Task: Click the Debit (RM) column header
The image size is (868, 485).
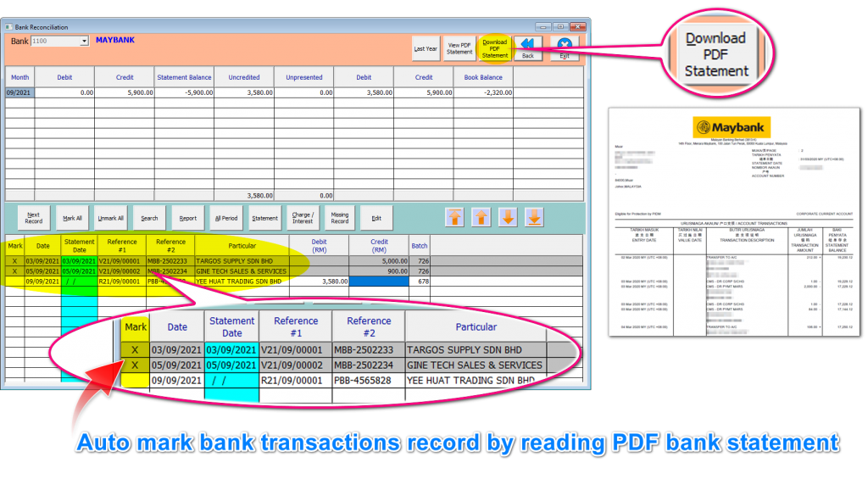Action: point(319,246)
